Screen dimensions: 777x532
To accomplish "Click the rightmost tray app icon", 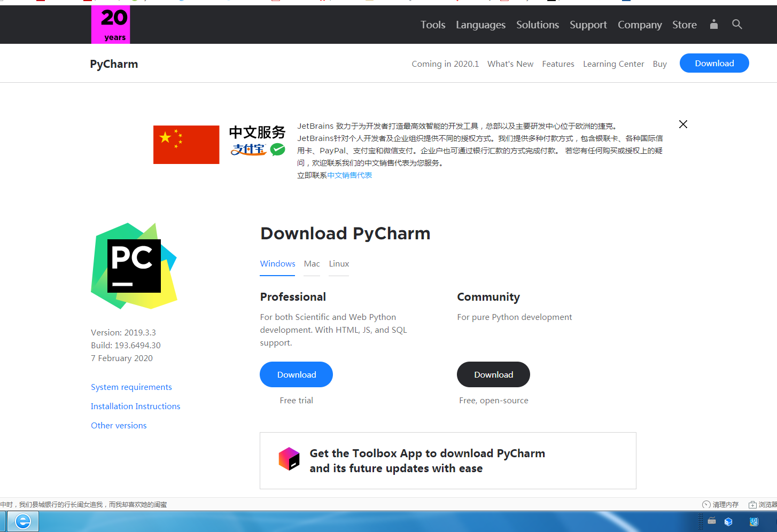I will point(754,522).
